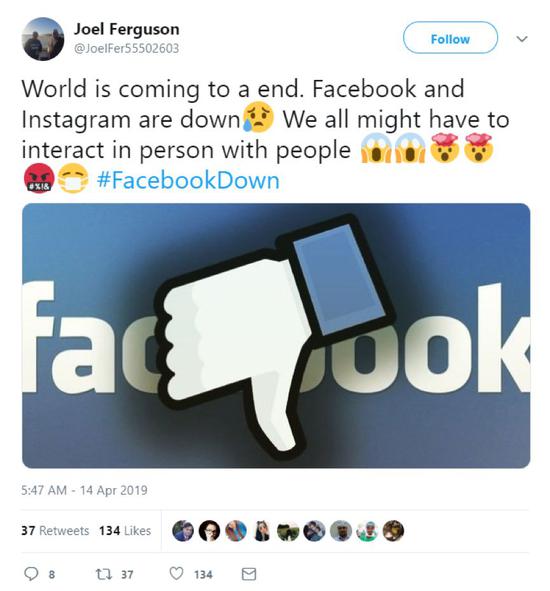Image resolution: width=550 pixels, height=591 pixels.
Task: Open Joel Ferguson's profile avatar
Action: point(43,39)
